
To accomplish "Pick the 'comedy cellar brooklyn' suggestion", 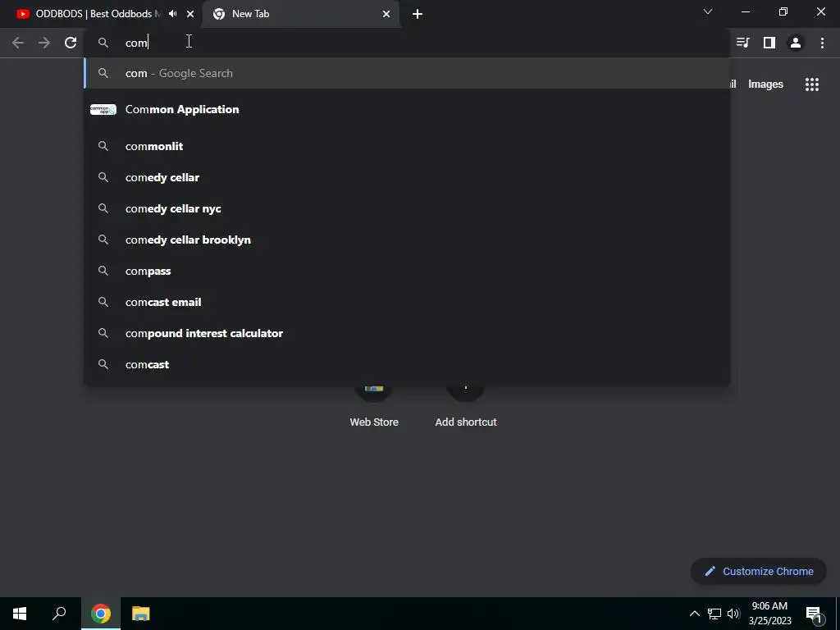I will click(x=407, y=240).
